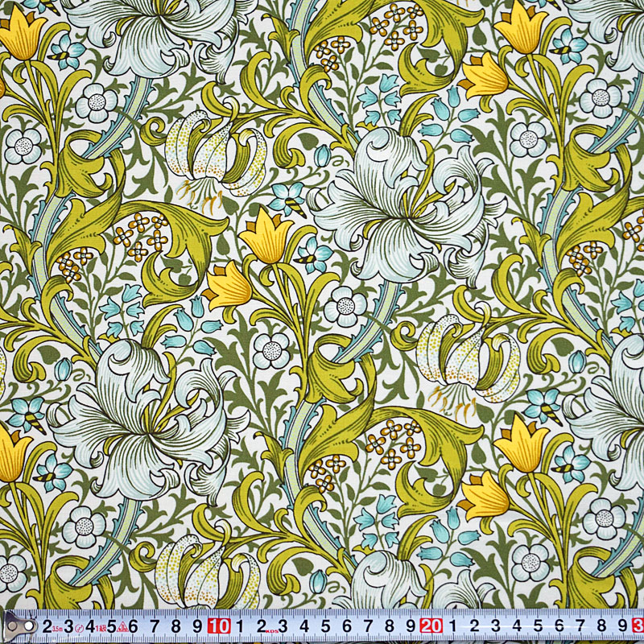Click the number 7 between red 10 and 20
This screenshot has height=644, width=644.
pos(369,625)
